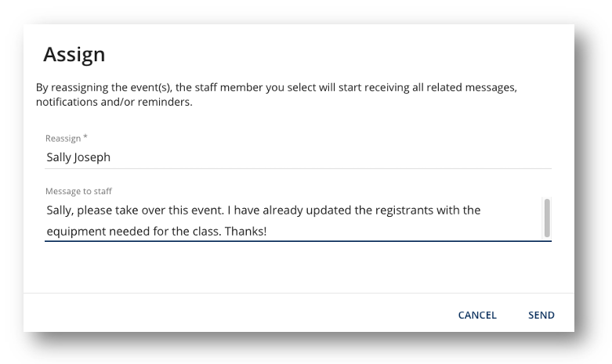Click 'Sally,' at the start of the message

(62, 211)
